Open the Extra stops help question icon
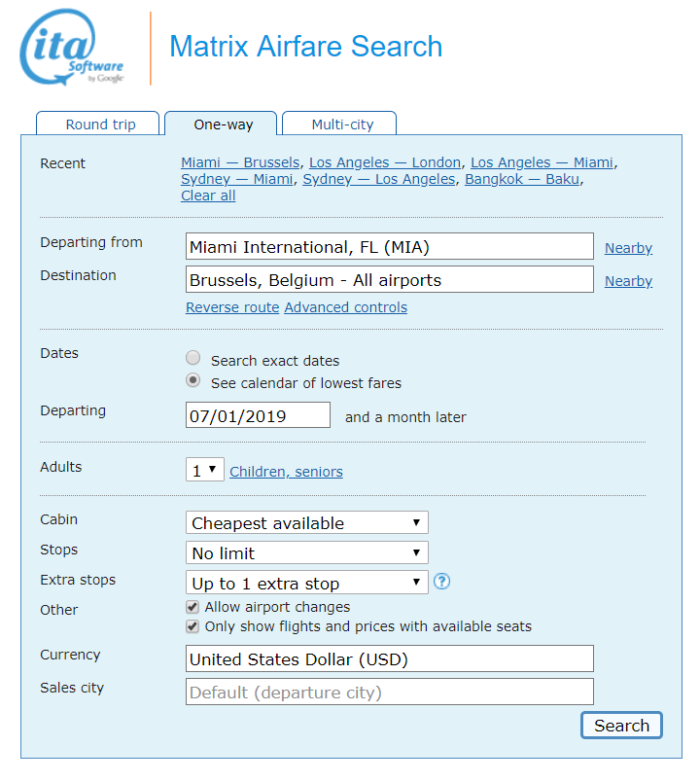 441,581
